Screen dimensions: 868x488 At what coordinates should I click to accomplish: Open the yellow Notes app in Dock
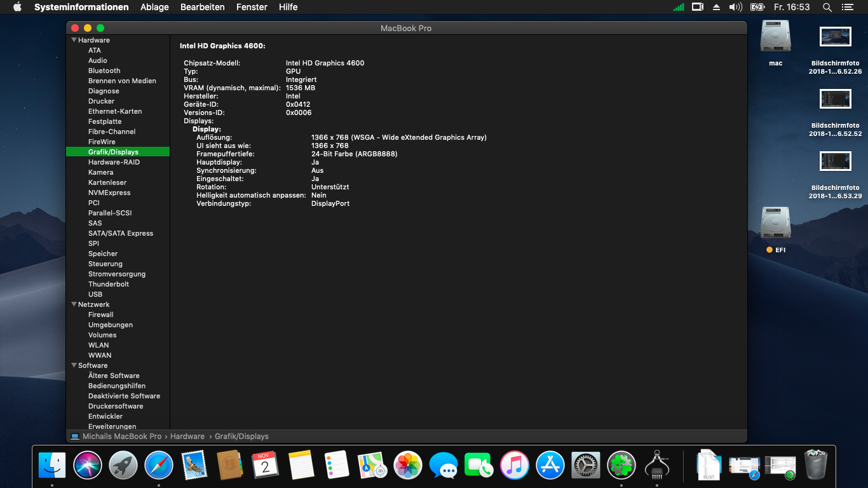tap(301, 465)
